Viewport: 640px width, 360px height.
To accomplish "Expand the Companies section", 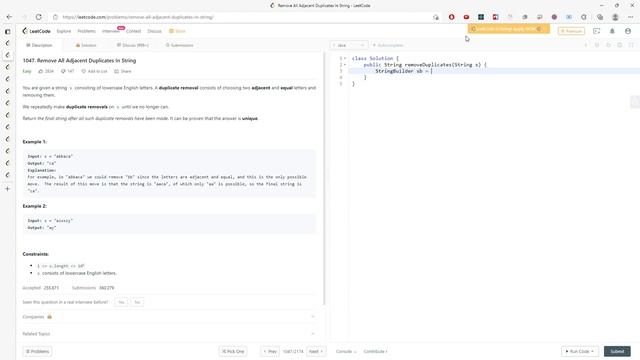I will [169, 317].
